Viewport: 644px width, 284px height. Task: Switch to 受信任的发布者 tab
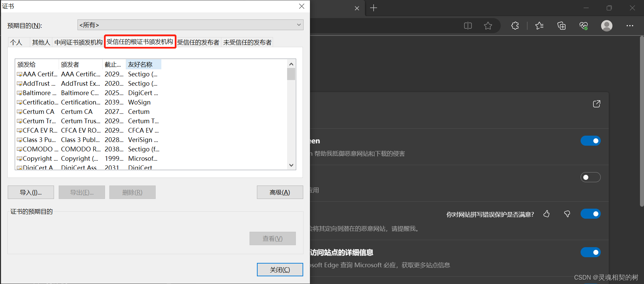pos(198,43)
